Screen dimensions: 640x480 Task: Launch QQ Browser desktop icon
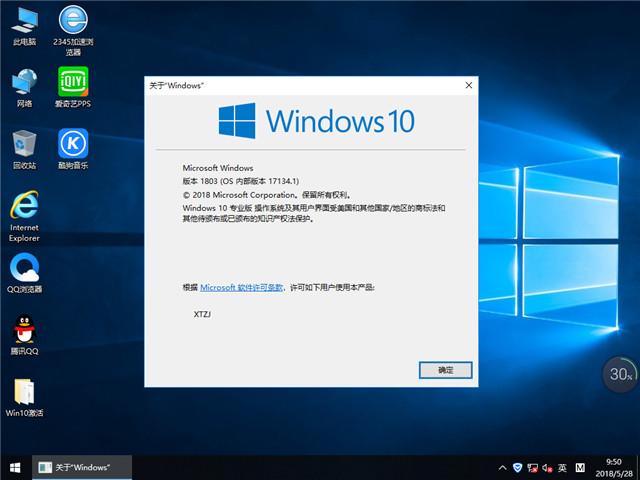24,273
